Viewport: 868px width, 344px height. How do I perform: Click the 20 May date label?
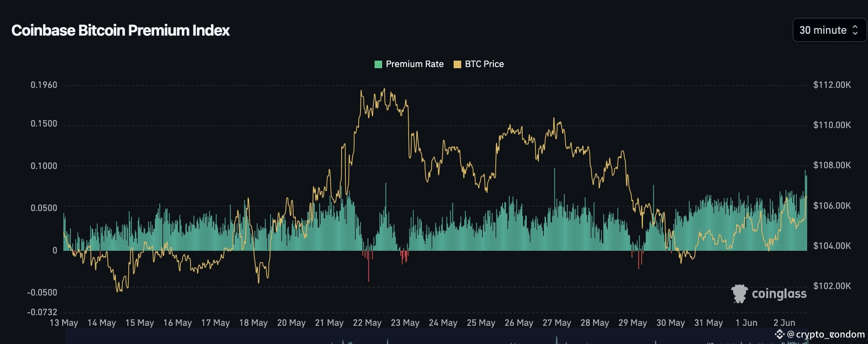click(x=291, y=323)
